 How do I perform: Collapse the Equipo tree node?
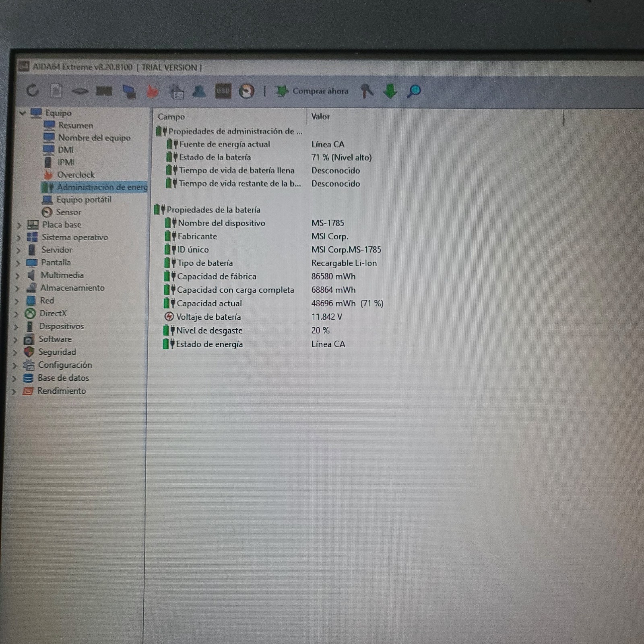[x=22, y=113]
